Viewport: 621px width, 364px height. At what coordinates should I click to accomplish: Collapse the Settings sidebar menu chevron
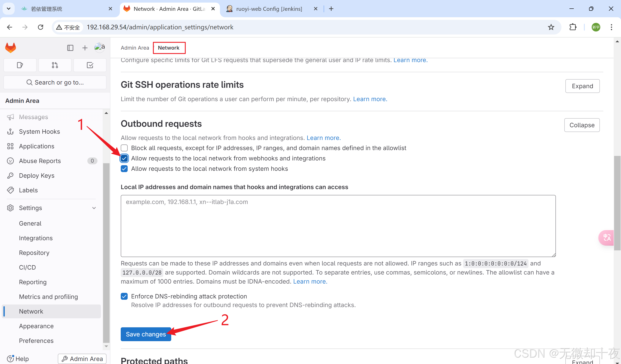pyautogui.click(x=94, y=208)
